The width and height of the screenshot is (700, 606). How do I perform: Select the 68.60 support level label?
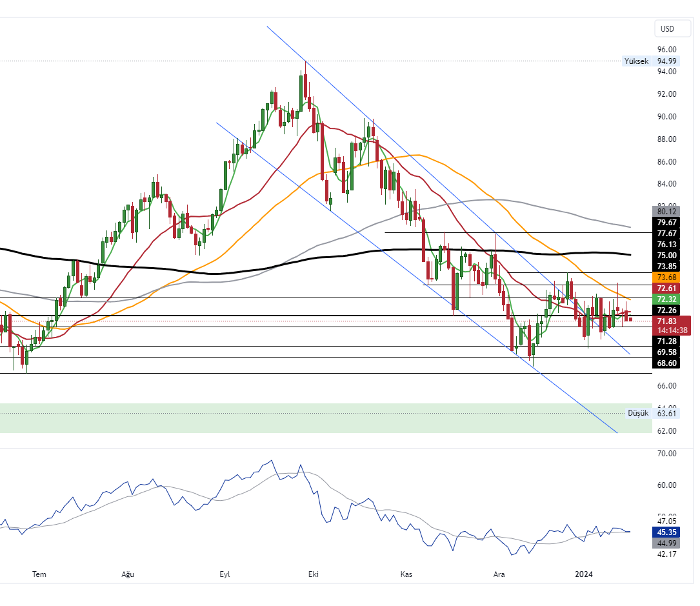point(666,363)
